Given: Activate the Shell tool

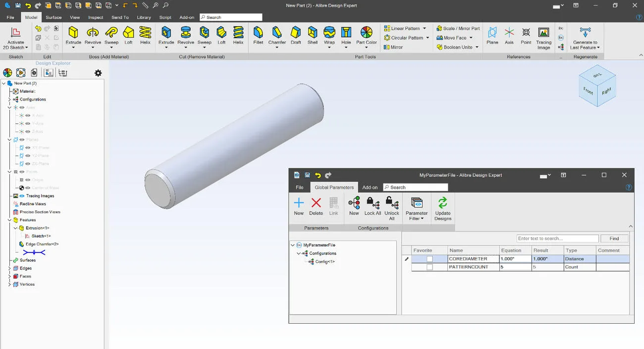Looking at the screenshot, I should pos(313,35).
